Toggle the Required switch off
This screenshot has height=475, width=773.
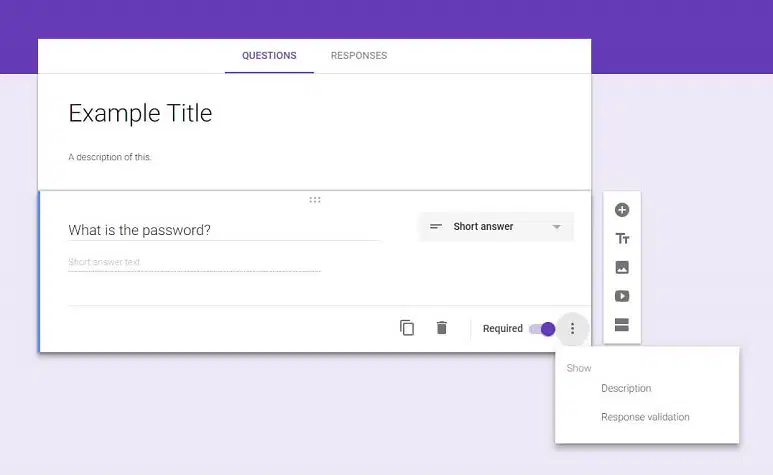pos(542,329)
